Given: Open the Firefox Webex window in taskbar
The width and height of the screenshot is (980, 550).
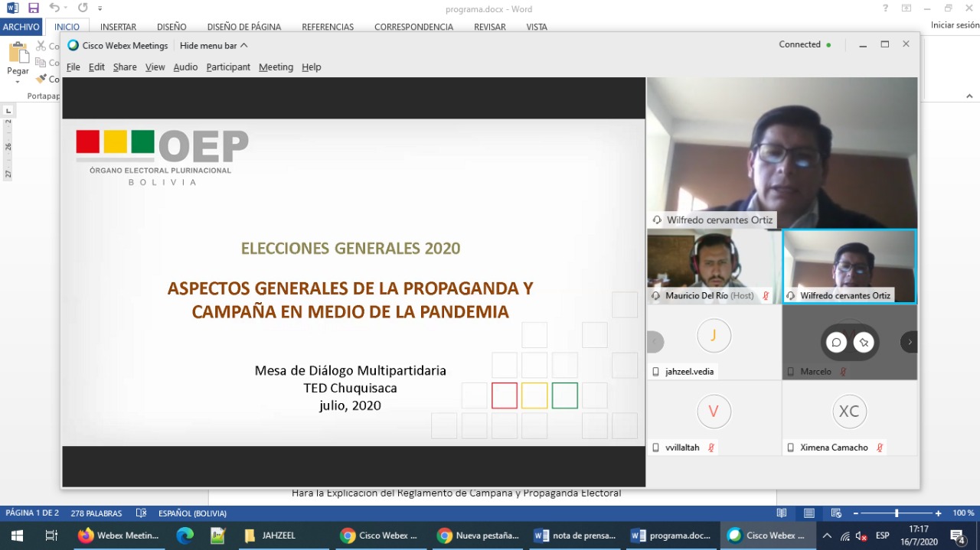Looking at the screenshot, I should 119,535.
